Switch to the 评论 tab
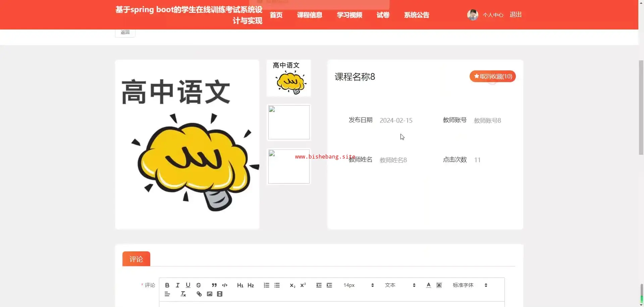 [136, 259]
